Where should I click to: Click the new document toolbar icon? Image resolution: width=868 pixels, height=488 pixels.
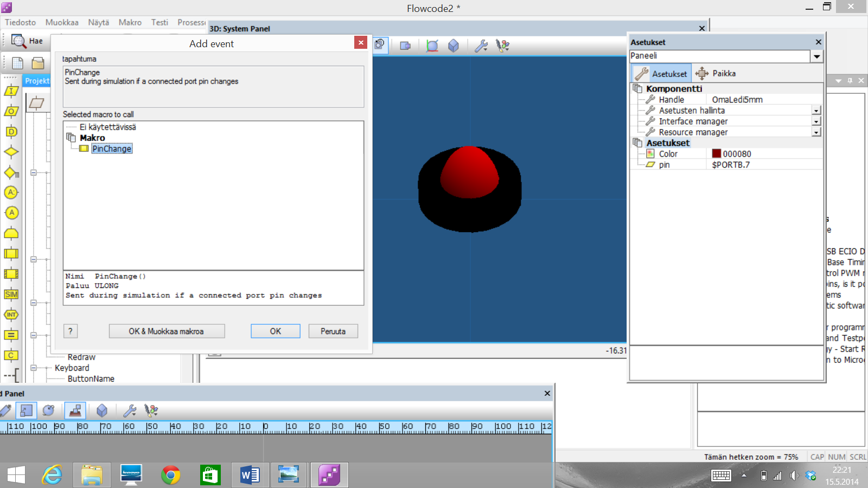[x=17, y=63]
